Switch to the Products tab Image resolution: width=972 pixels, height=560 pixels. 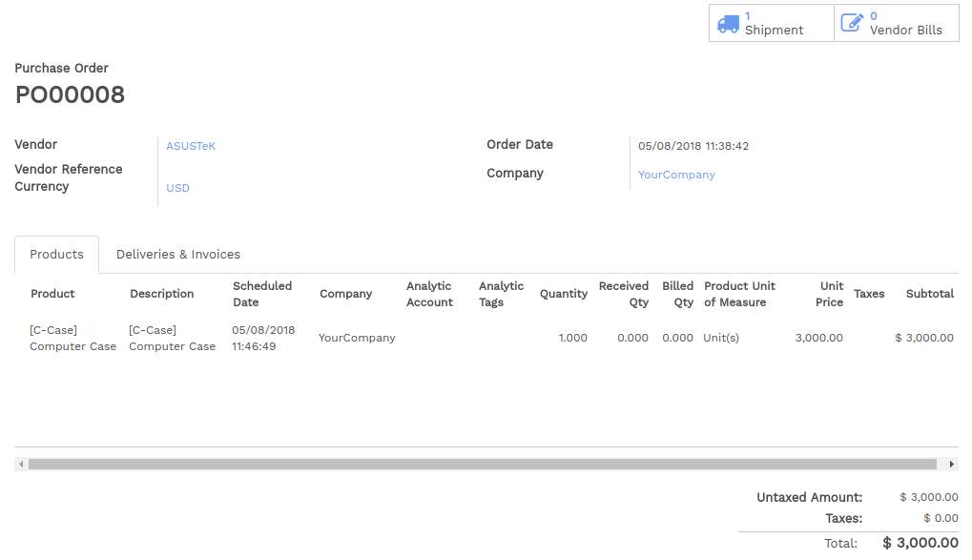click(56, 255)
